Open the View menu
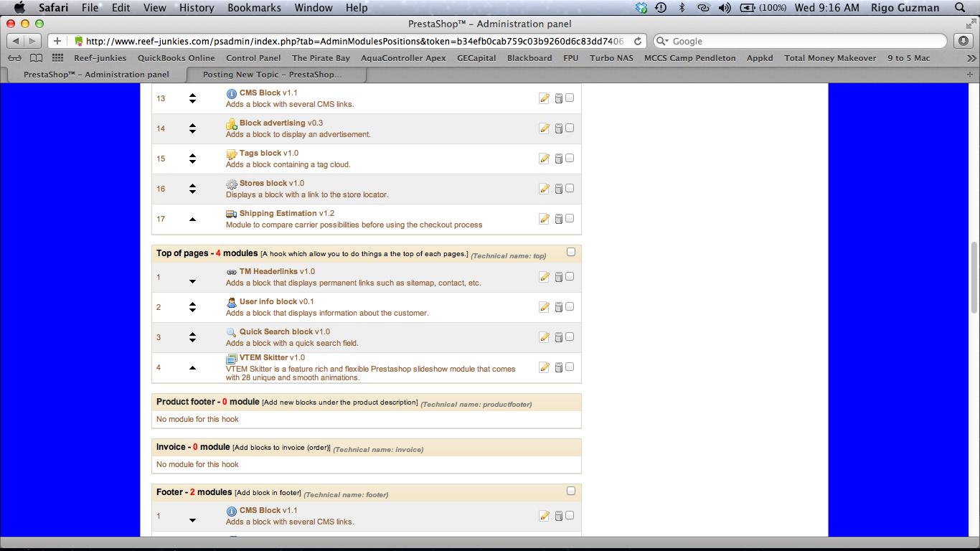Viewport: 980px width, 551px height. [154, 8]
